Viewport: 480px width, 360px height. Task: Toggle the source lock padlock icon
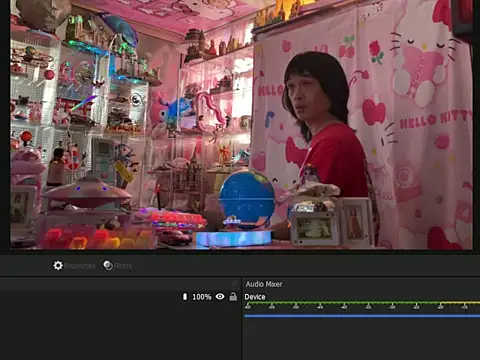pyautogui.click(x=233, y=296)
